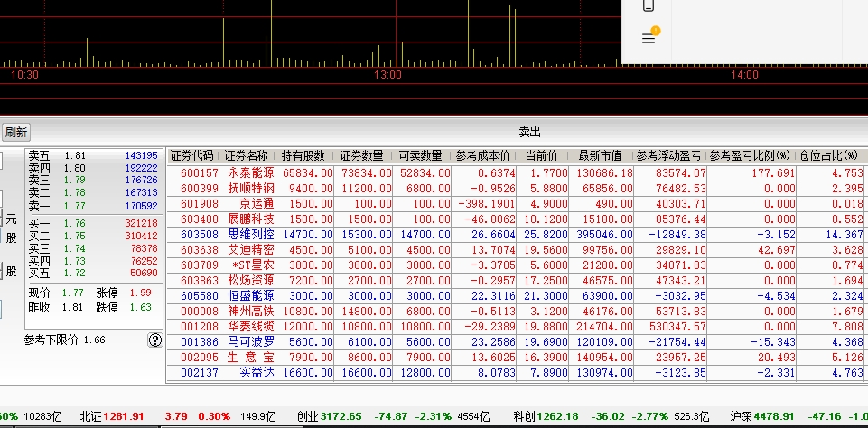Sort by 参考盈亏比例(%) column header
This screenshot has width=868, height=428.
click(x=750, y=155)
